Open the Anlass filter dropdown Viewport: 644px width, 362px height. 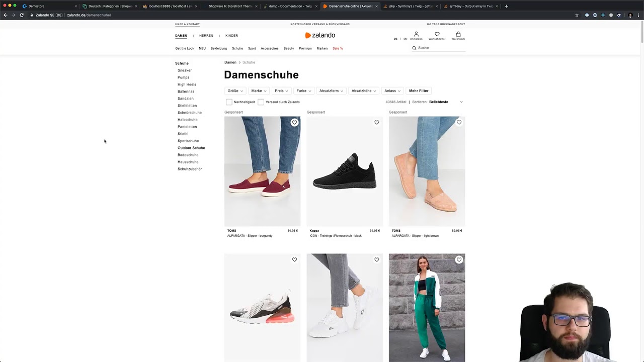click(x=392, y=91)
